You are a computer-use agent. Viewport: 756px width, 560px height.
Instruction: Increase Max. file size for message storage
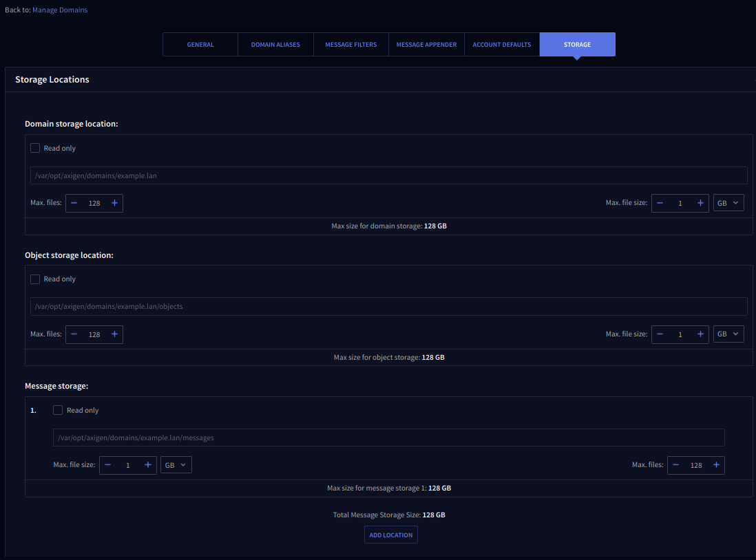[147, 465]
